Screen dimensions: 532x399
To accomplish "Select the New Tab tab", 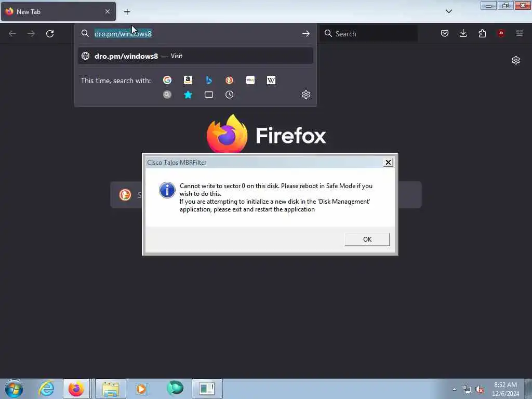I will 58,11.
